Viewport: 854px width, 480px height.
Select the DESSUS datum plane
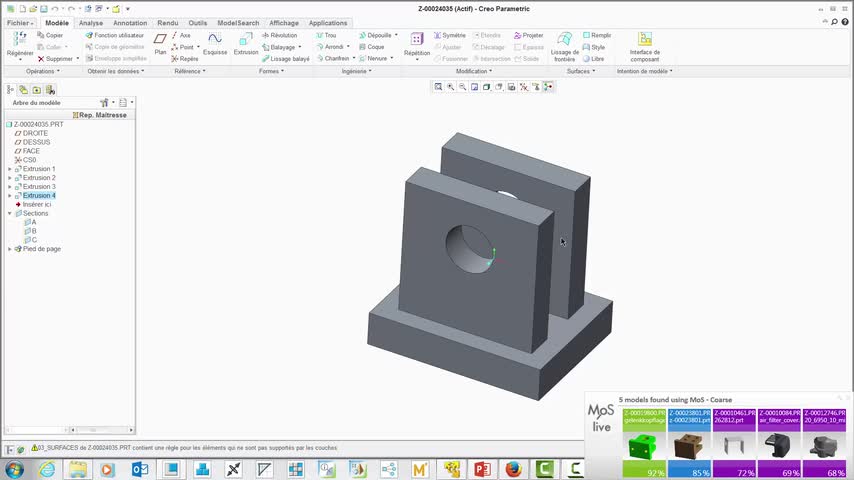[x=36, y=142]
